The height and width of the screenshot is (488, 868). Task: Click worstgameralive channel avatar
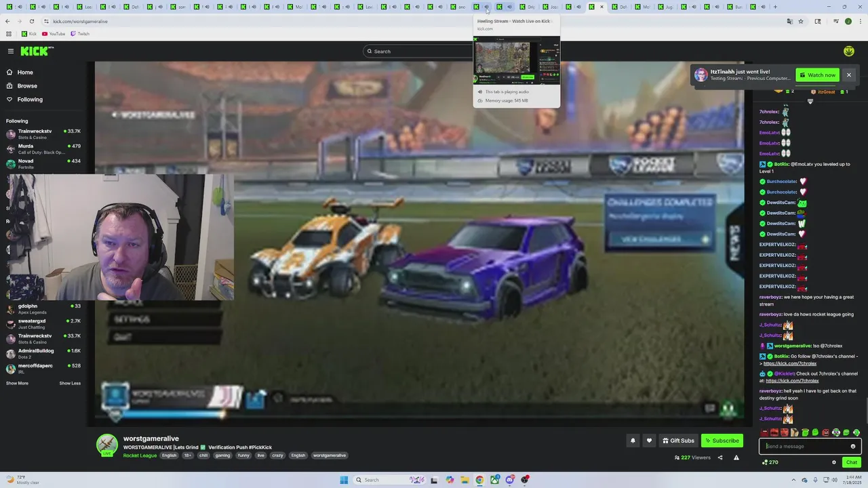[106, 445]
